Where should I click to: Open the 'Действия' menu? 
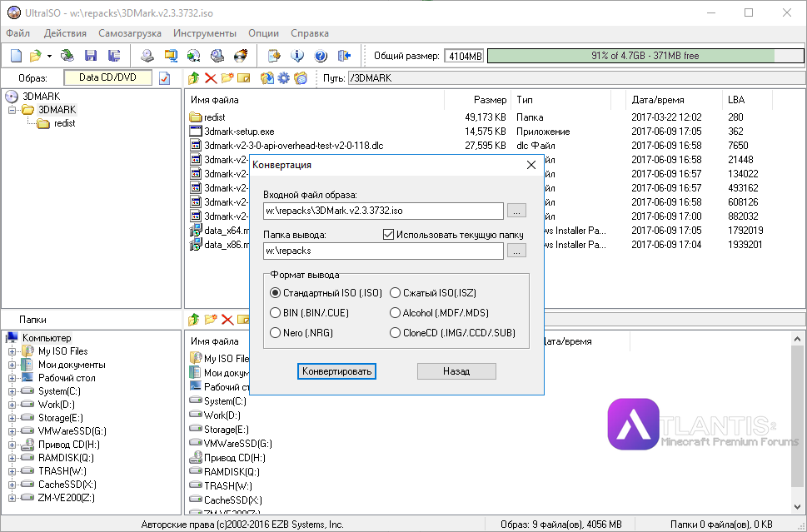(65, 33)
